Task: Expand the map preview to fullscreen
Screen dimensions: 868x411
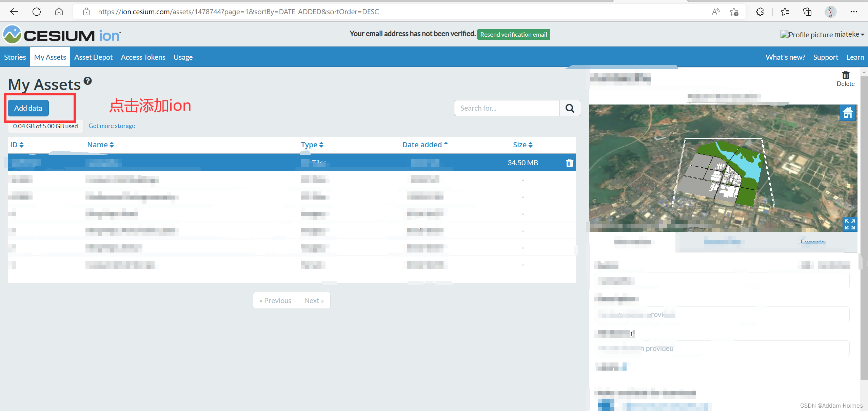Action: 850,224
